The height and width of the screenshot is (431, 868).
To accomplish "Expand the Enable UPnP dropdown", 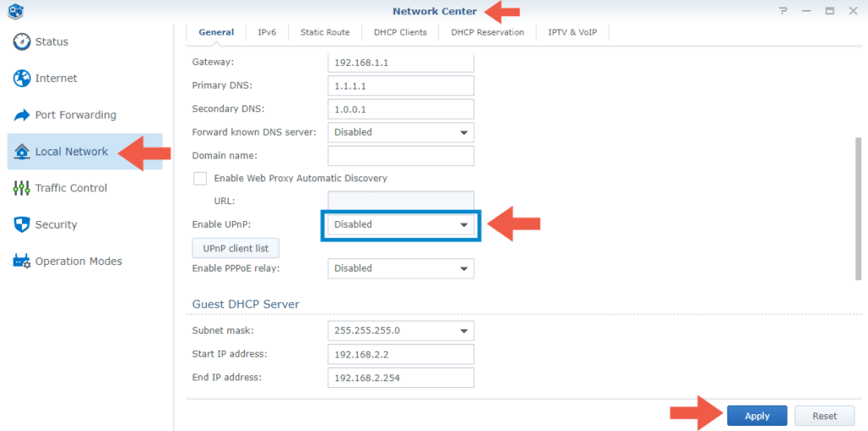I will tap(401, 224).
